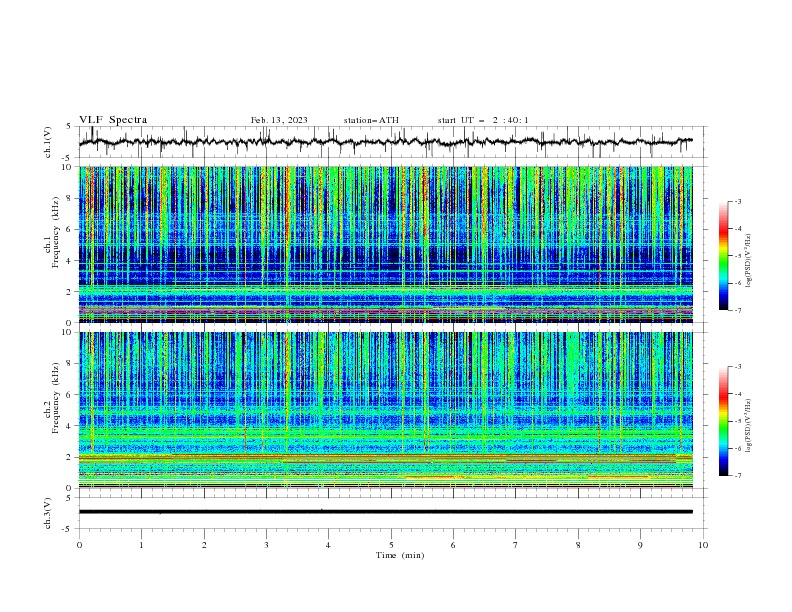Image resolution: width=792 pixels, height=612 pixels.
Task: Click the lower ch.2 PSD color bar
Action: [x=723, y=421]
